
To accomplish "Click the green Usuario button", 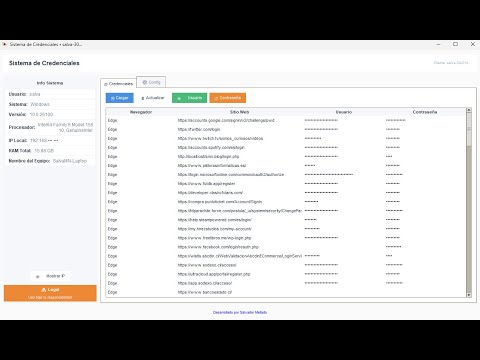I will (x=189, y=98).
